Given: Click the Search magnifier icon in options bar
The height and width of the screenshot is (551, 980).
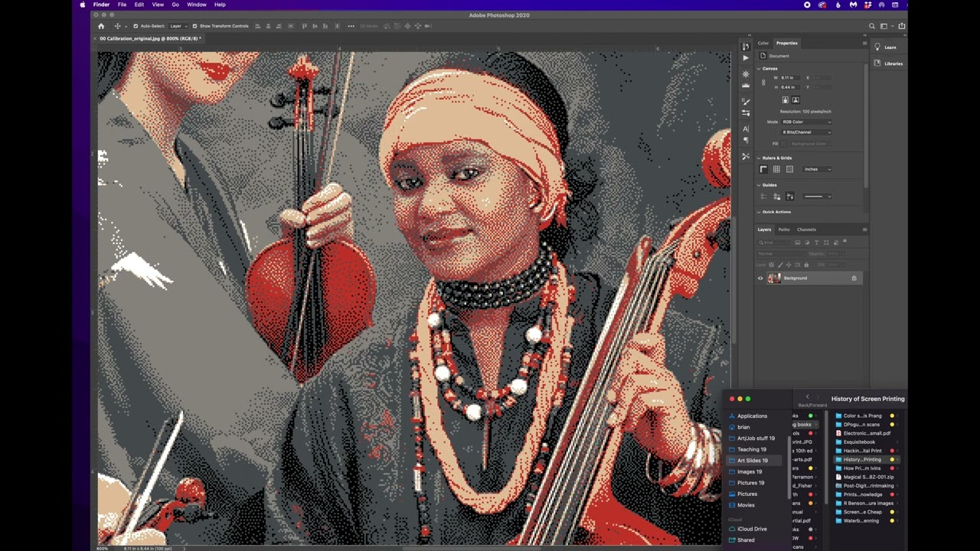Looking at the screenshot, I should 871,26.
